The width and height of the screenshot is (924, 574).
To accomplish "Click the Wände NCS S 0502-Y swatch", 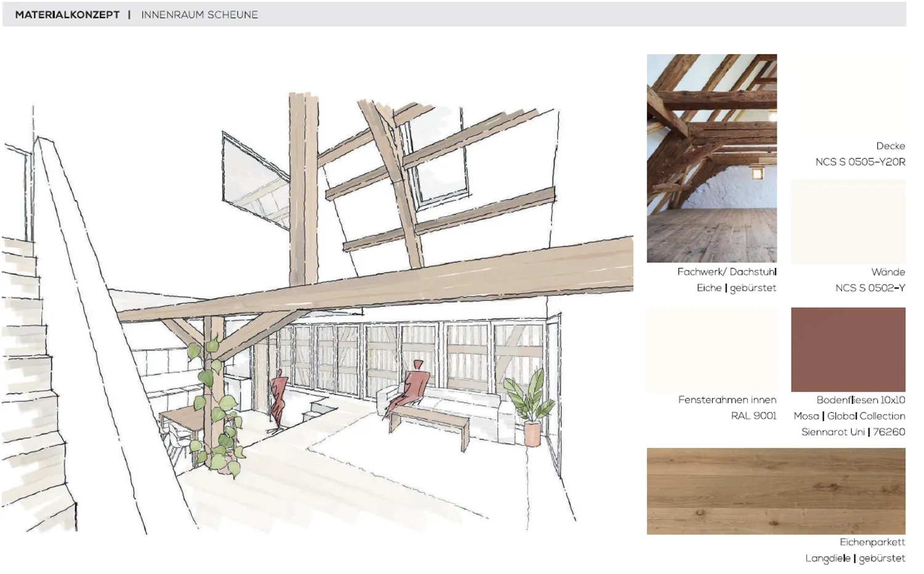I will pos(848,222).
